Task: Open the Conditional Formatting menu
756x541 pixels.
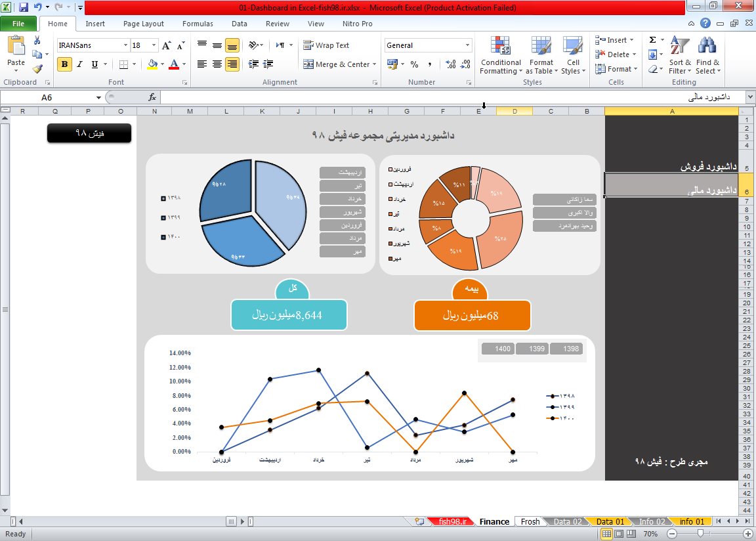Action: tap(501, 55)
